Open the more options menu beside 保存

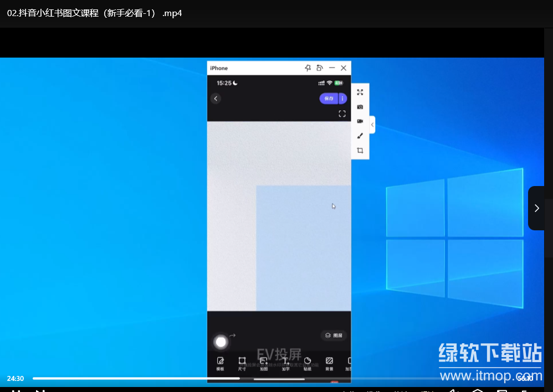tap(342, 99)
